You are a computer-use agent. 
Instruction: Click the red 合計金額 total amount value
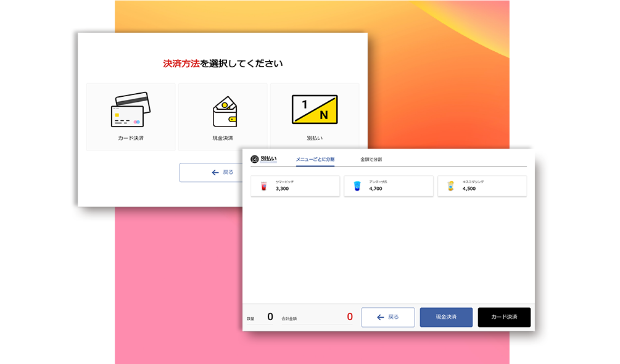point(349,317)
